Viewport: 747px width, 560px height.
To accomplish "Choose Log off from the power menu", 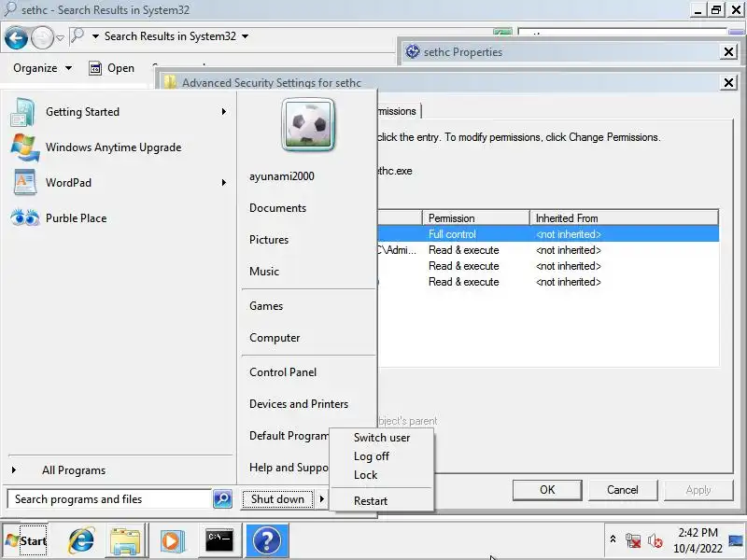I will (382, 456).
